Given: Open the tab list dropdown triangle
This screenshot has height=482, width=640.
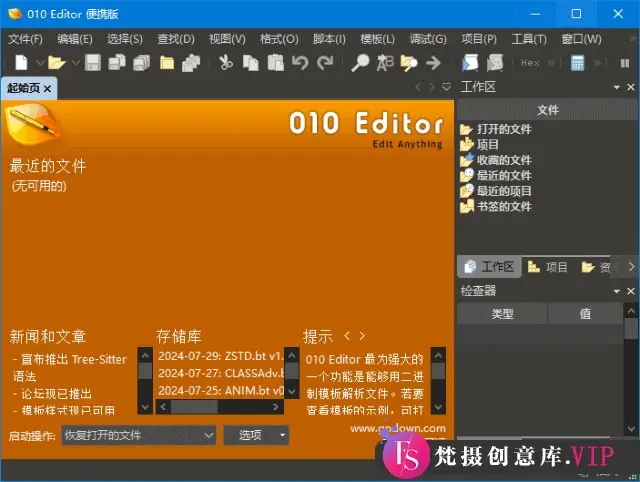Looking at the screenshot, I should (x=446, y=87).
